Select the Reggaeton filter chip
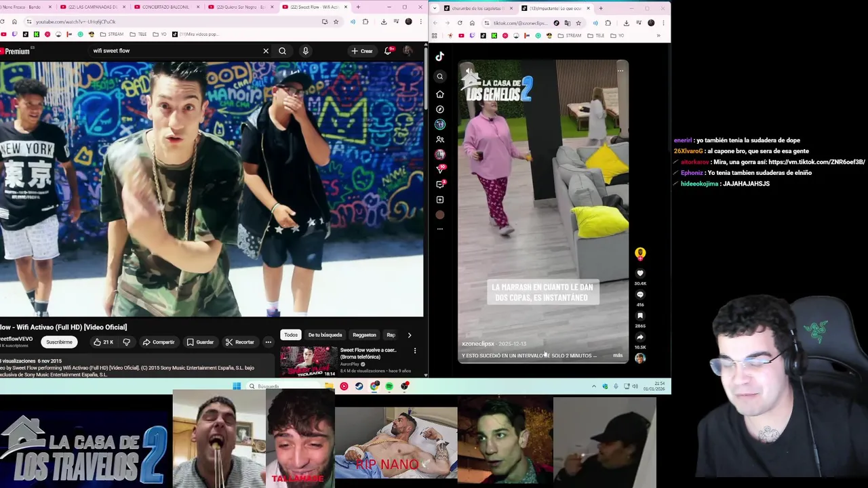Viewport: 868px width, 488px height. (x=364, y=335)
